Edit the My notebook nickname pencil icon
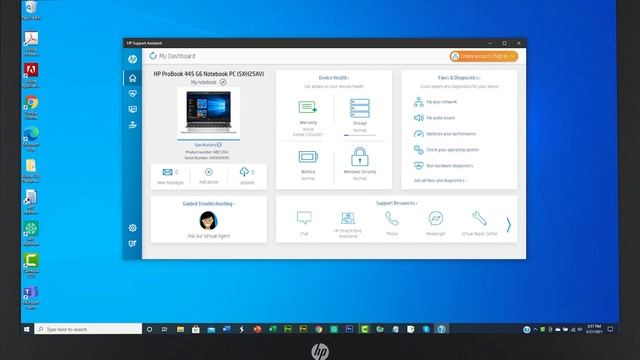The height and width of the screenshot is (360, 640). tap(223, 82)
